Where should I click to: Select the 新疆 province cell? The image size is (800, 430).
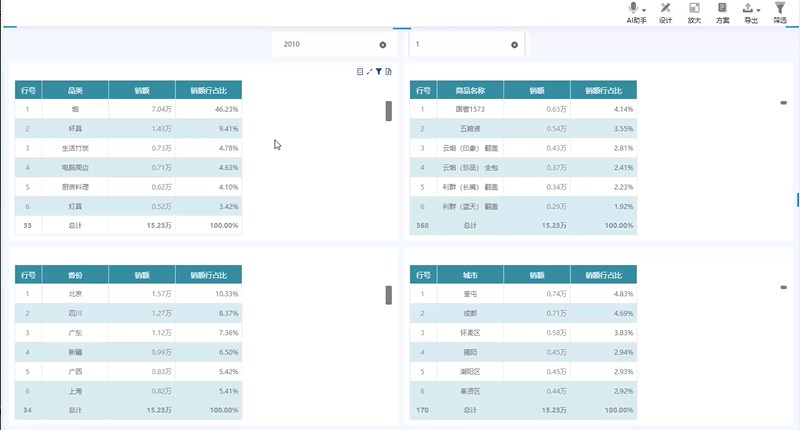pos(75,352)
